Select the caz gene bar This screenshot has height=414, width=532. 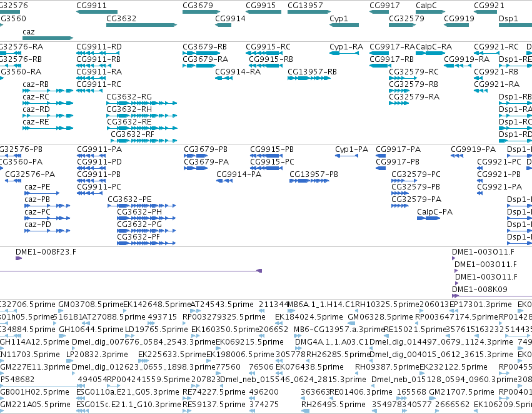48,38
